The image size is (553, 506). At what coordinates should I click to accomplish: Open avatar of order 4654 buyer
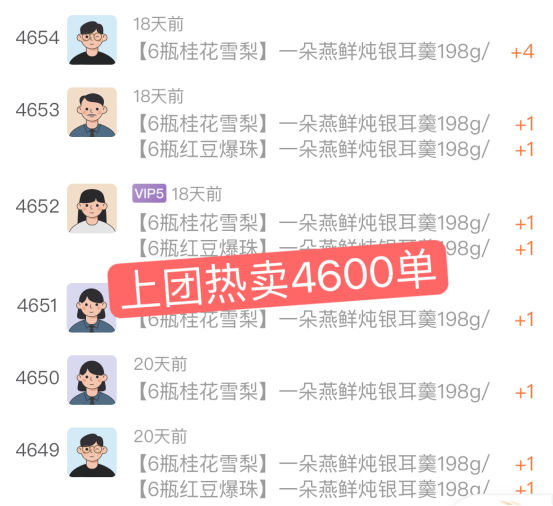coord(92,40)
